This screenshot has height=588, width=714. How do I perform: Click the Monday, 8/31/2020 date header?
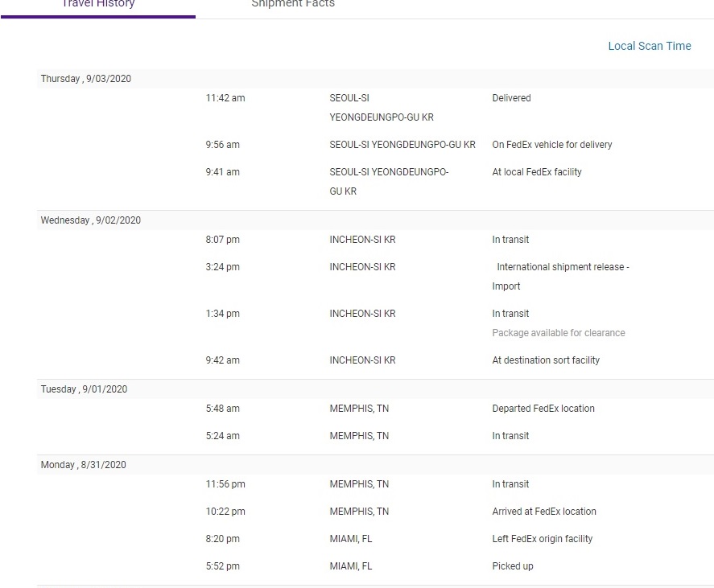(x=84, y=465)
